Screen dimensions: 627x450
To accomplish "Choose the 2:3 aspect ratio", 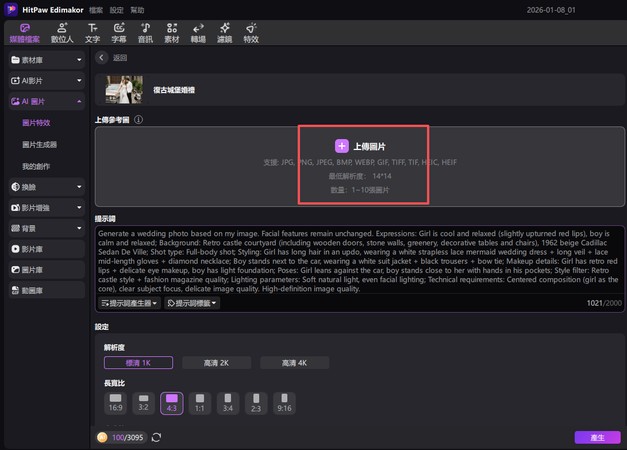I will pos(256,403).
